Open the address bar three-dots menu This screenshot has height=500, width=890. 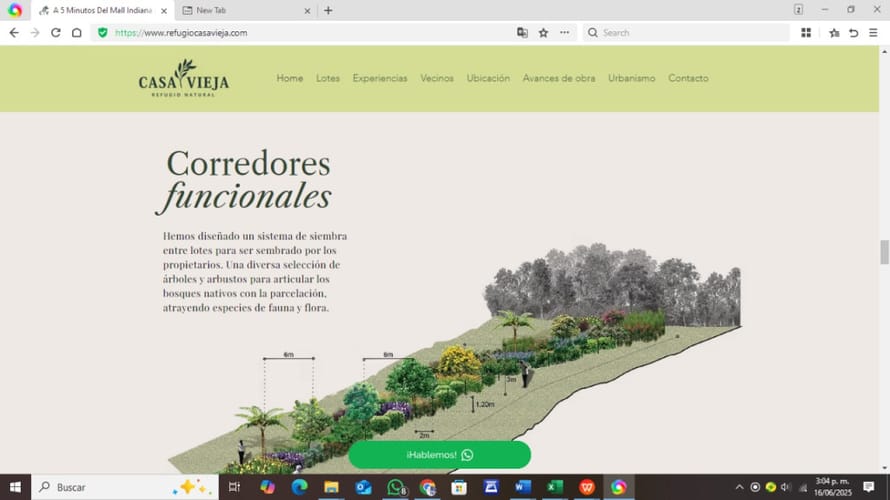pos(564,33)
